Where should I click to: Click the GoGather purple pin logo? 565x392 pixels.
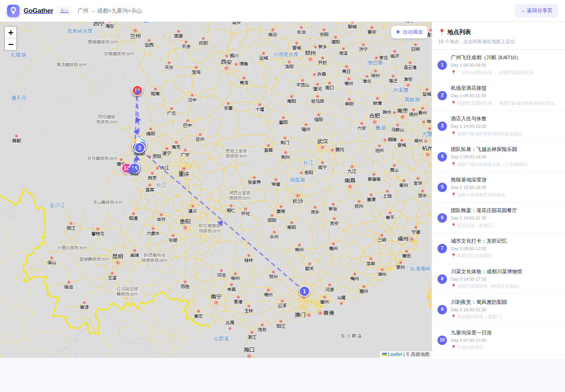tap(13, 11)
